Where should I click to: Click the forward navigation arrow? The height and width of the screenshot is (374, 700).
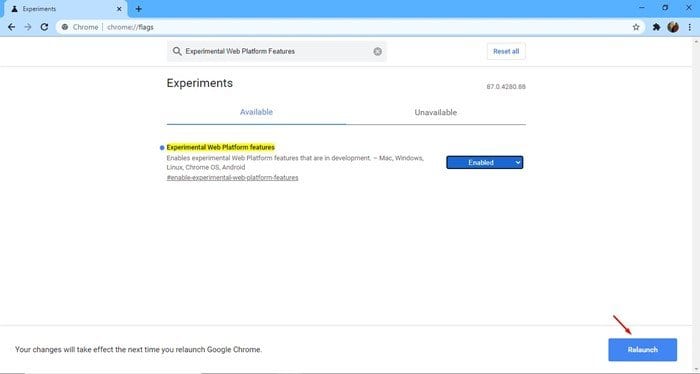point(28,27)
